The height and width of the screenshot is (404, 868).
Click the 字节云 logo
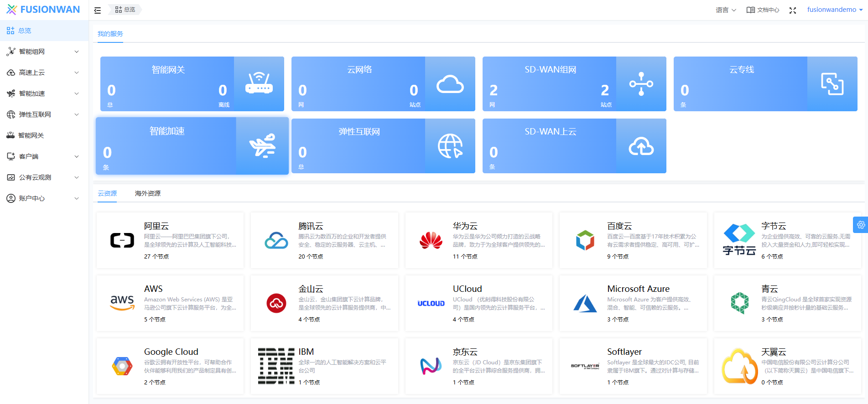click(739, 240)
